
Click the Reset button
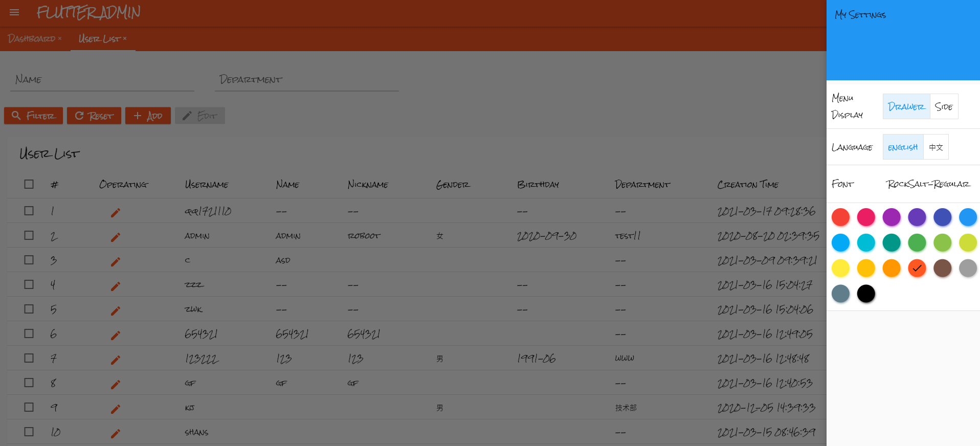tap(94, 116)
